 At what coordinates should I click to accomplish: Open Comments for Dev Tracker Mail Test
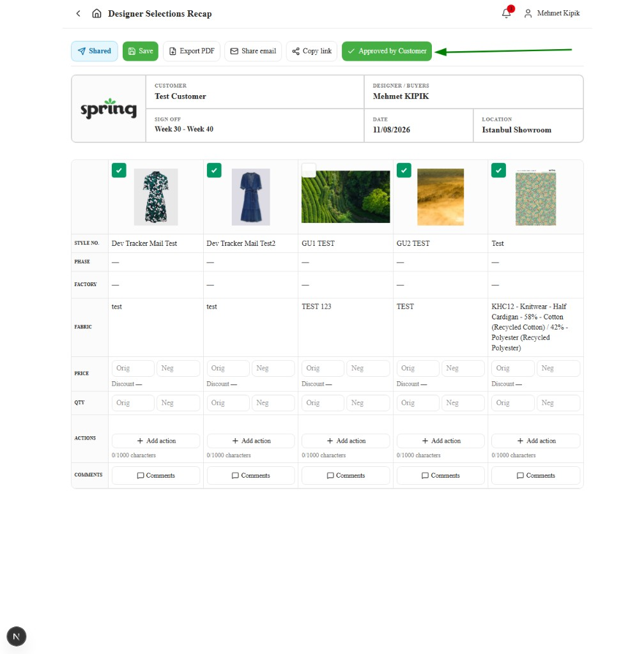(x=156, y=475)
